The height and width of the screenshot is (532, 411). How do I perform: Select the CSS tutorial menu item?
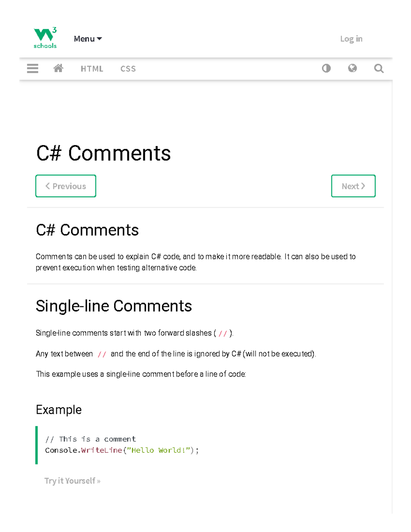128,69
